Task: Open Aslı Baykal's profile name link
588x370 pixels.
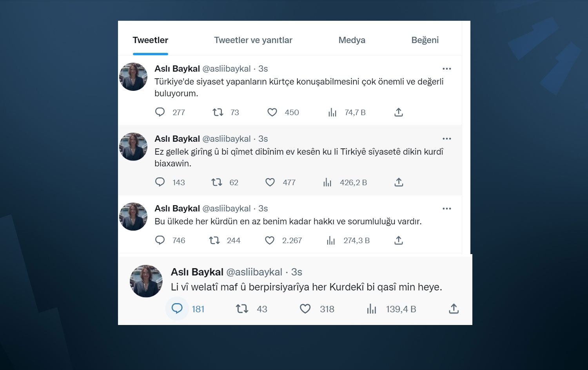Action: click(x=177, y=69)
